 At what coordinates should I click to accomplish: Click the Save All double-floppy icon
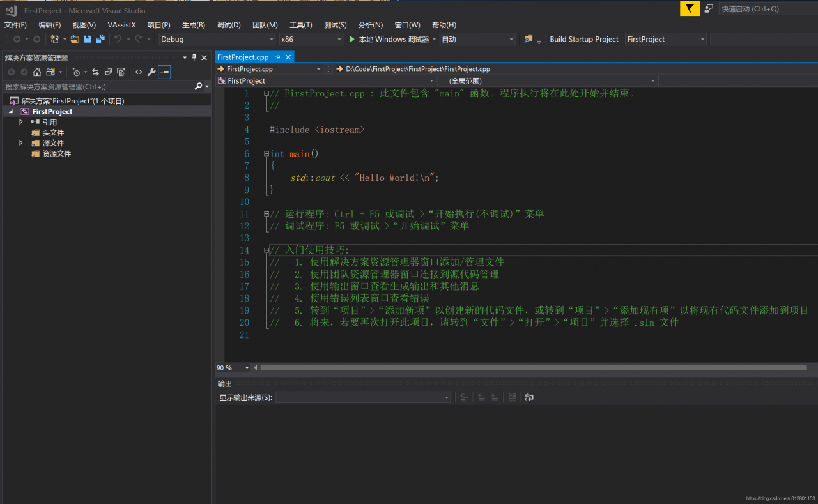(100, 39)
